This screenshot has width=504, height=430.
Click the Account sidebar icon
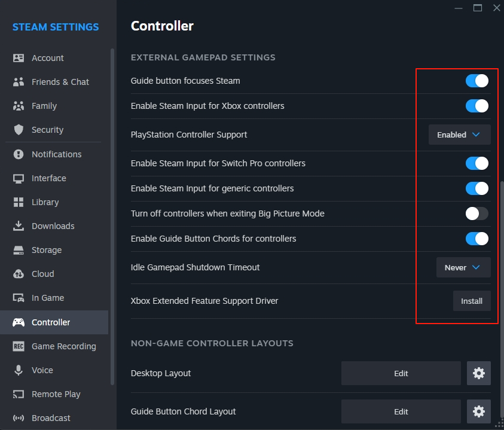[x=19, y=58]
